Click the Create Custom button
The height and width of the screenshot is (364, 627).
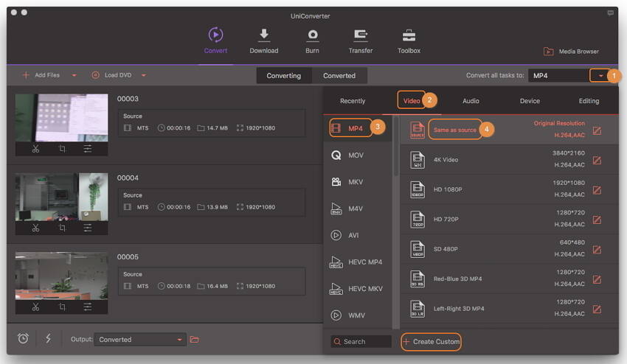[x=431, y=342]
